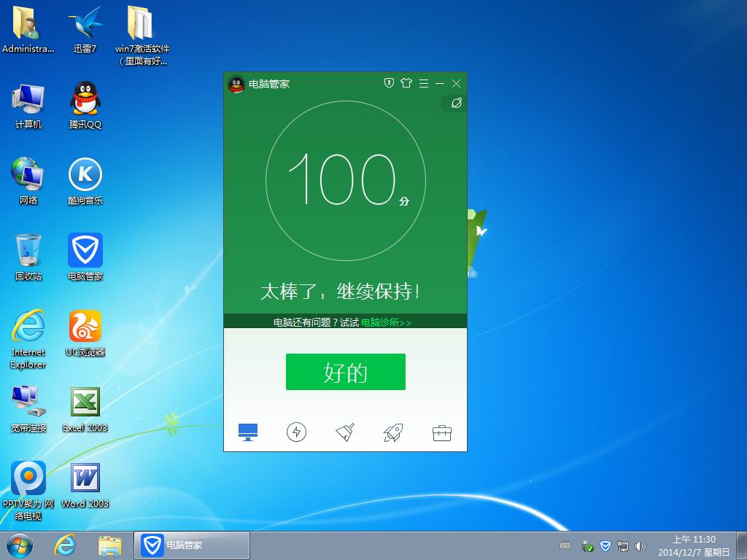Viewport: 747px width, 560px height.
Task: Click the shield security icon in title bar
Action: [x=390, y=83]
